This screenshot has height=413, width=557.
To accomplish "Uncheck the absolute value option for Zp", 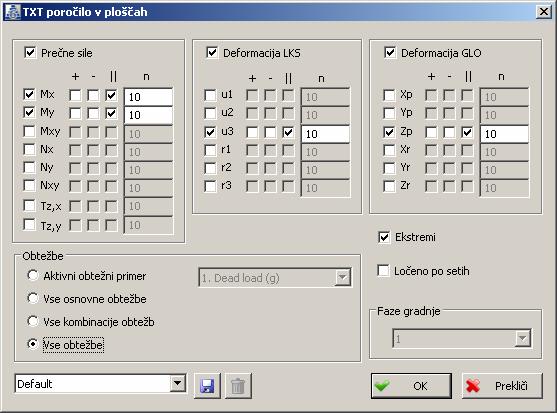I will 467,132.
